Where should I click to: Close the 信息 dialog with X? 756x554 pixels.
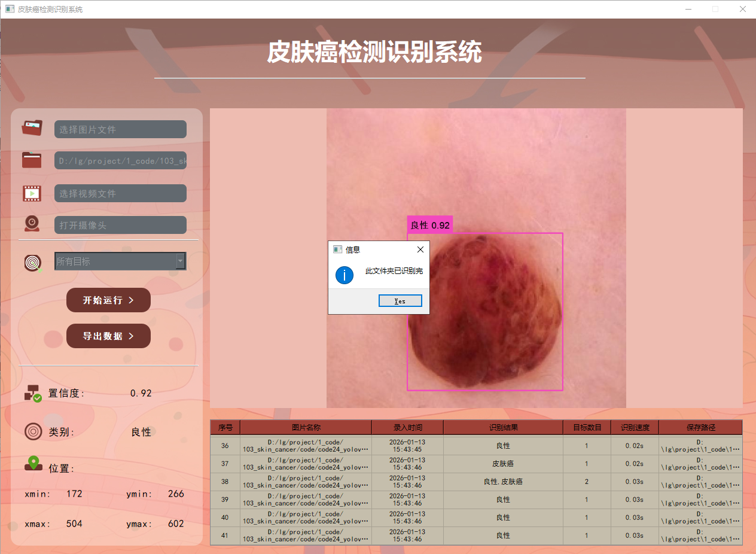click(420, 249)
